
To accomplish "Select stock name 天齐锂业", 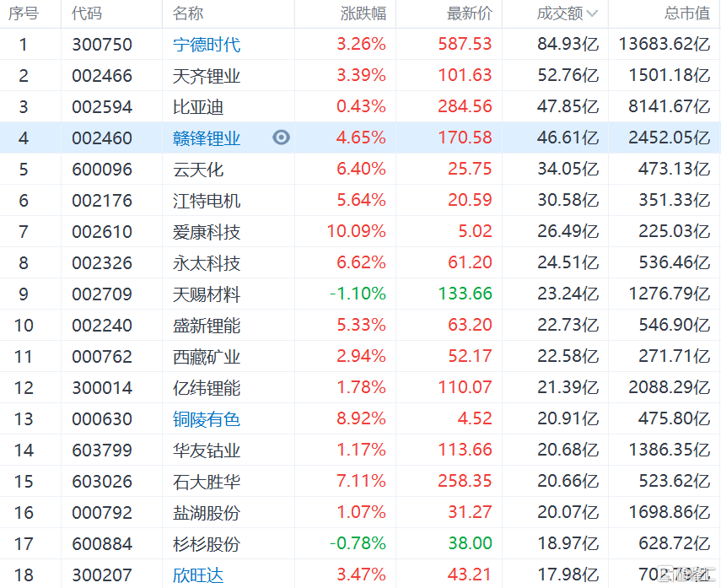I will pos(207,76).
